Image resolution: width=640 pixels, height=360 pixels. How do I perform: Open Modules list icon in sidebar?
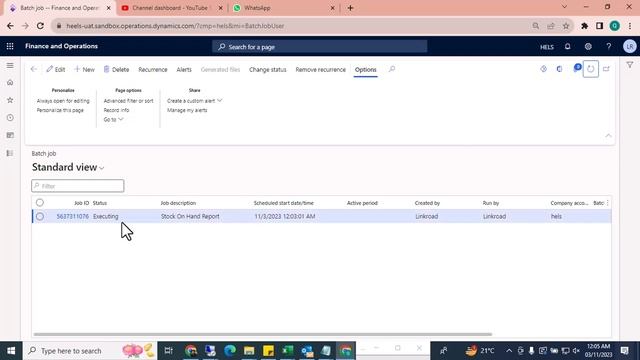[x=10, y=153]
